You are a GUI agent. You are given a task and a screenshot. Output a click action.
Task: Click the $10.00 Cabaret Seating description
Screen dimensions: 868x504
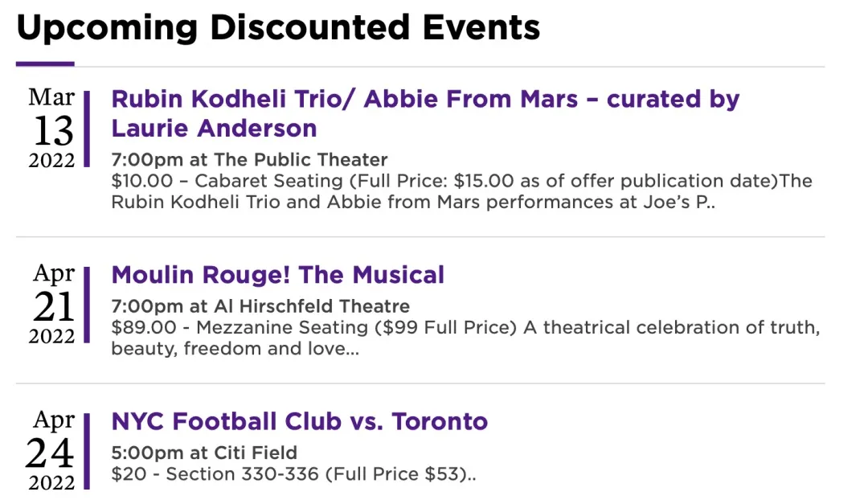(x=461, y=191)
